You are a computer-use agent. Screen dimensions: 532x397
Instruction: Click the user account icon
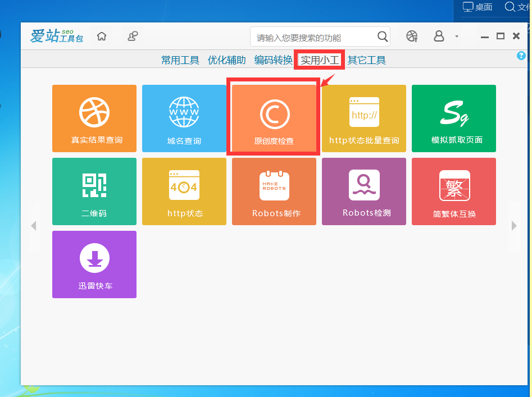(439, 36)
